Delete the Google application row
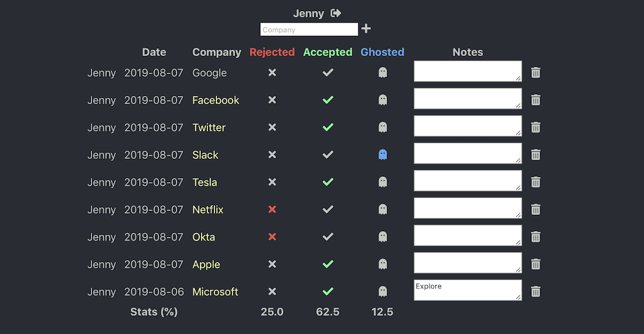This screenshot has height=334, width=644. (x=535, y=73)
